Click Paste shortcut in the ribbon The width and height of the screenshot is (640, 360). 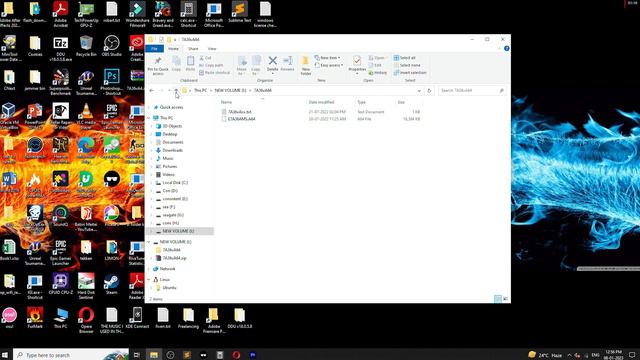click(215, 73)
